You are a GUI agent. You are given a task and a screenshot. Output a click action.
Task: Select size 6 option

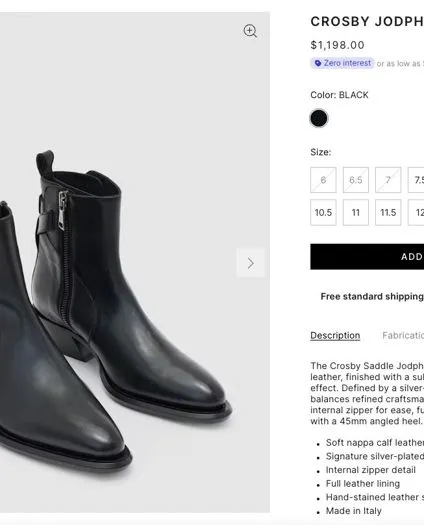(x=323, y=180)
